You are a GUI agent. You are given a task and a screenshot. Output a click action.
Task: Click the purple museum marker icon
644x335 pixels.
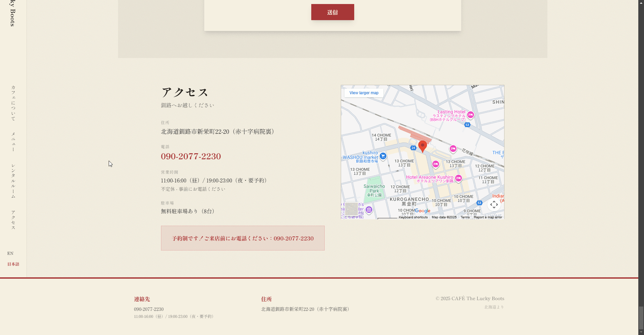[x=369, y=210]
